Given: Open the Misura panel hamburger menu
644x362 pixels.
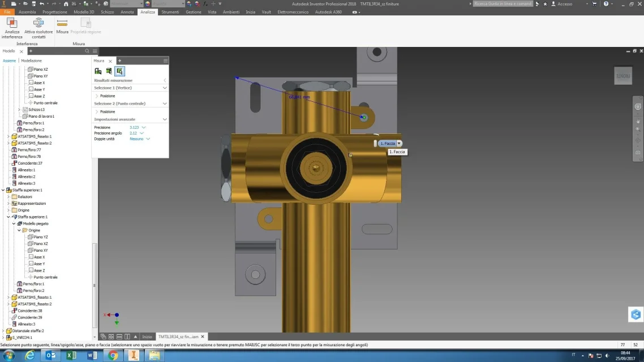Looking at the screenshot, I should (165, 61).
